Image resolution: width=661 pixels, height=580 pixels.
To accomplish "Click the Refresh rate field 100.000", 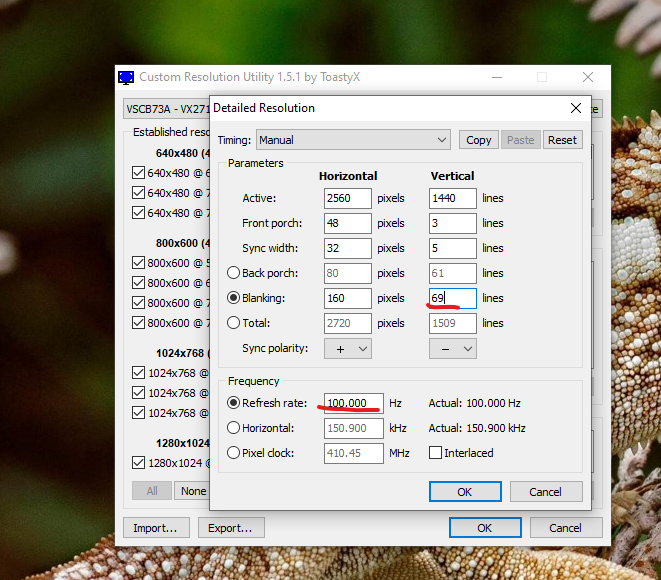I will pos(354,403).
